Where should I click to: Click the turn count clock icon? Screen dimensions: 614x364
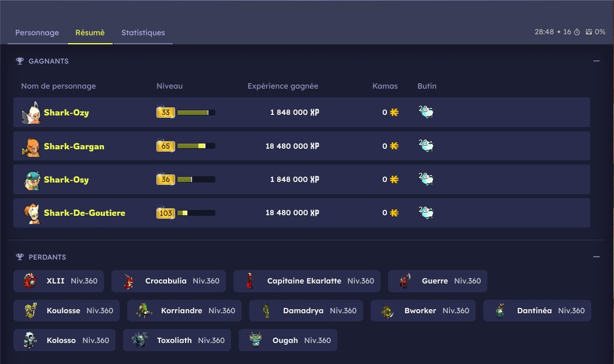[577, 32]
